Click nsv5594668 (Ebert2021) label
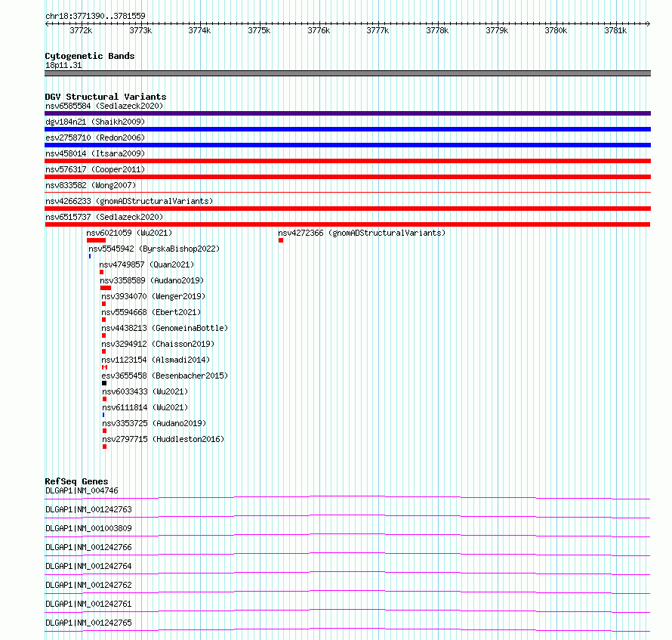672x640 pixels. coord(151,312)
